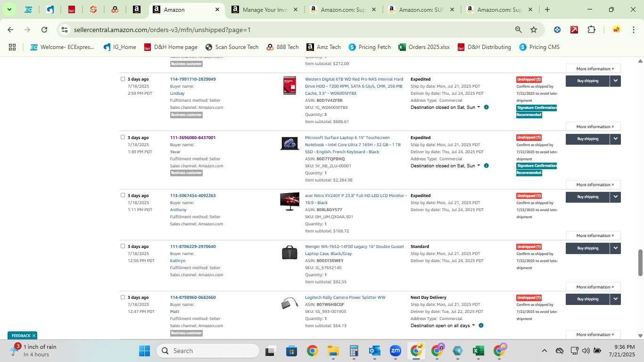Open order ID 111-3696080-8437001 link

[193, 138]
